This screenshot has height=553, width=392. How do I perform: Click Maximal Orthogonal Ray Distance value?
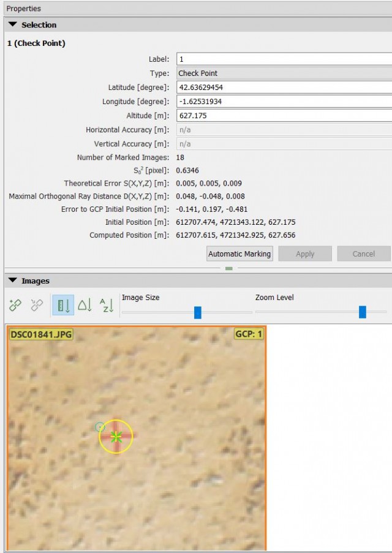point(210,196)
